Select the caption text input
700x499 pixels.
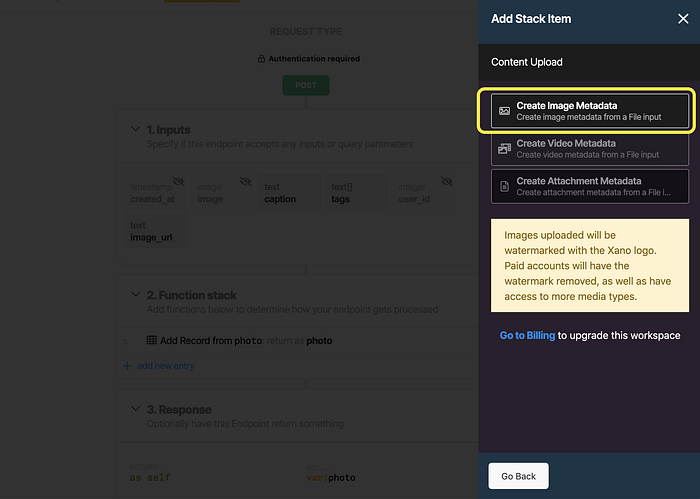[289, 193]
